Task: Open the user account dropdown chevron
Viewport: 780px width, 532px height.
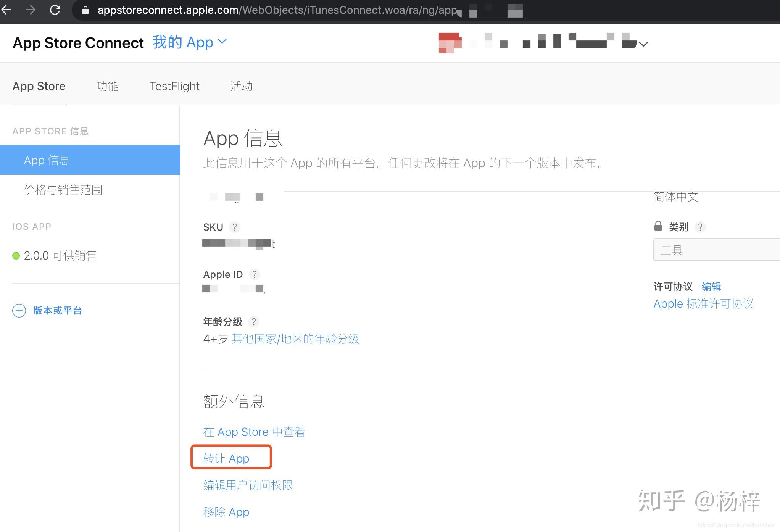Action: pos(643,44)
